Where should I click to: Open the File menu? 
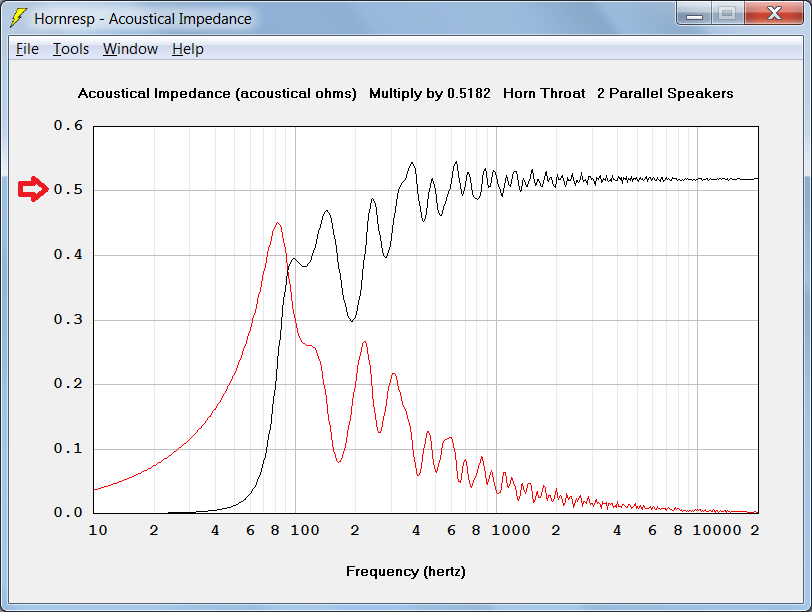point(27,49)
